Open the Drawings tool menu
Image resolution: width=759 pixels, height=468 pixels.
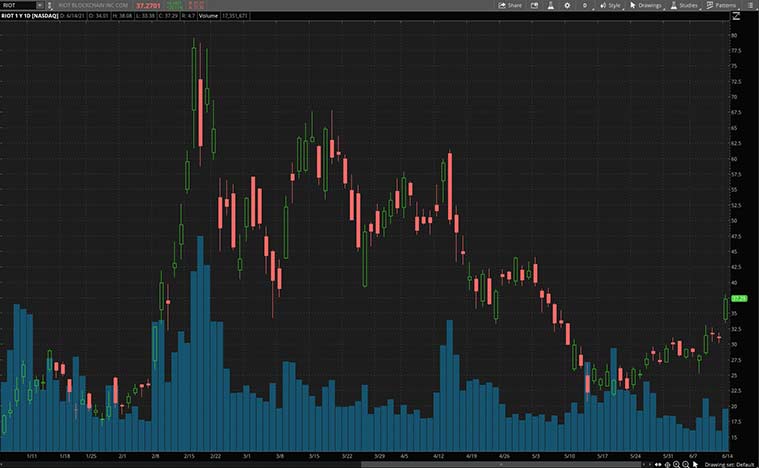647,5
